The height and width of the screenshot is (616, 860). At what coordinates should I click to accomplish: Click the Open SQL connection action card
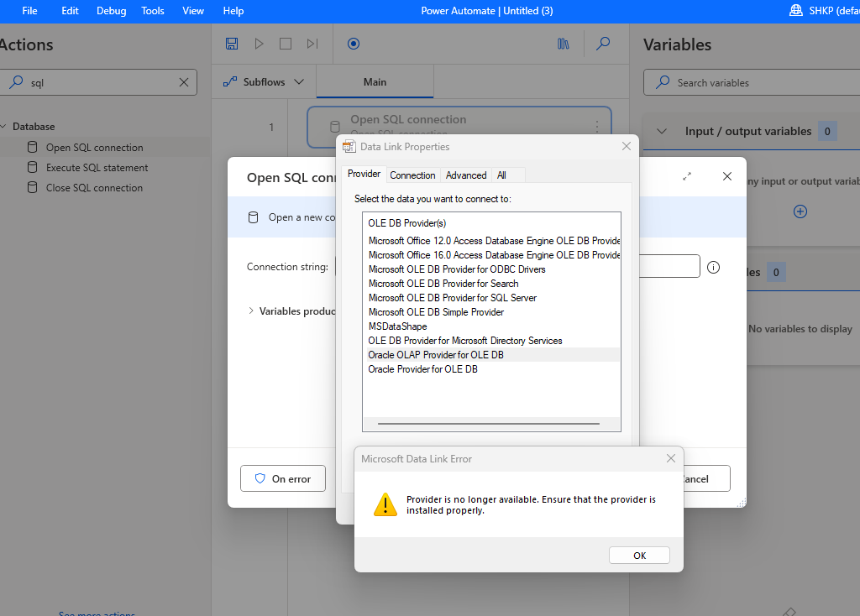click(x=459, y=127)
